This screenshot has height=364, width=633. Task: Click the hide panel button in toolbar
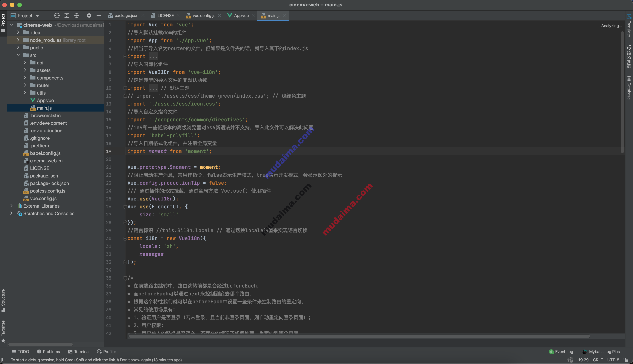99,15
